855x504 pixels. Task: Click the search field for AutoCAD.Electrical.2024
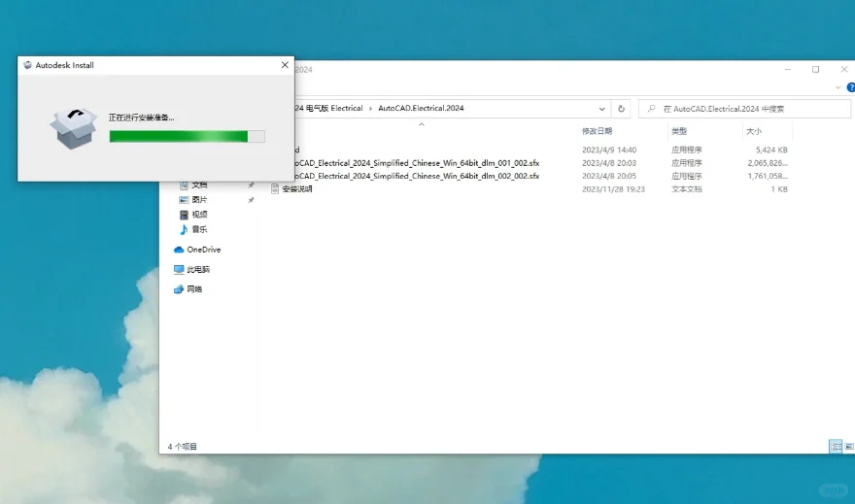[744, 109]
